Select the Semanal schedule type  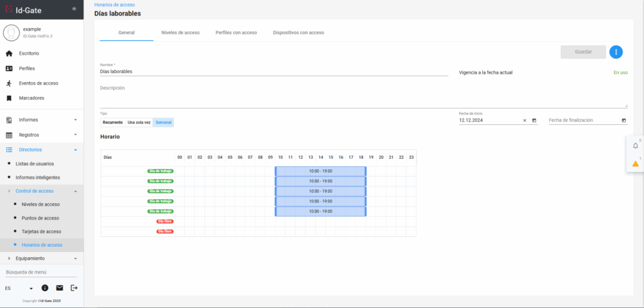tap(164, 122)
